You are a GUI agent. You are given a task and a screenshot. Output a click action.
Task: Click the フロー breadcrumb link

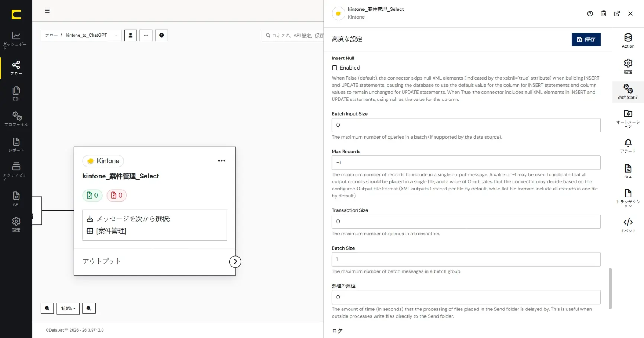point(51,35)
